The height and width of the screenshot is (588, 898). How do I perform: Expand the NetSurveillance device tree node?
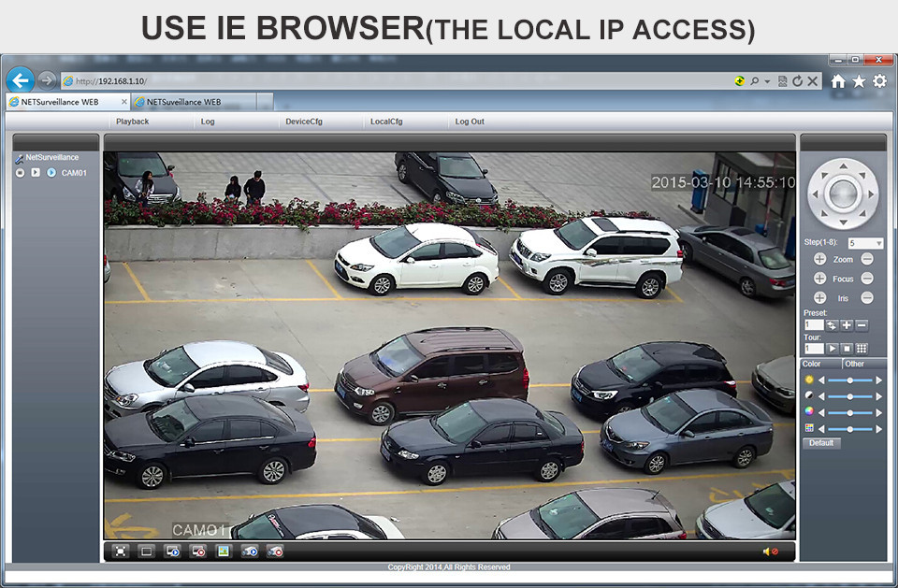click(19, 158)
